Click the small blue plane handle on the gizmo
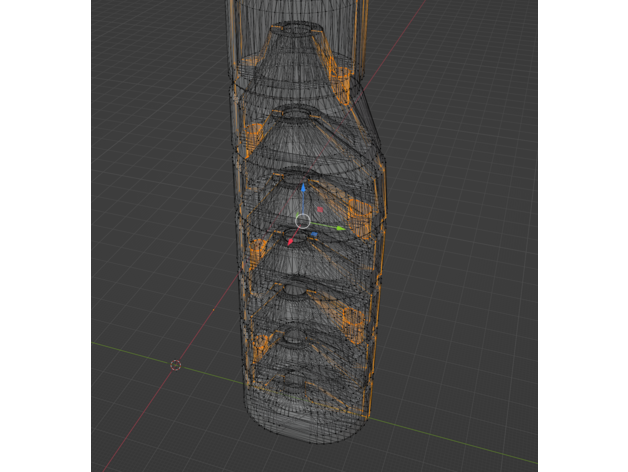Screen dimensions: 628x472 pos(314,235)
